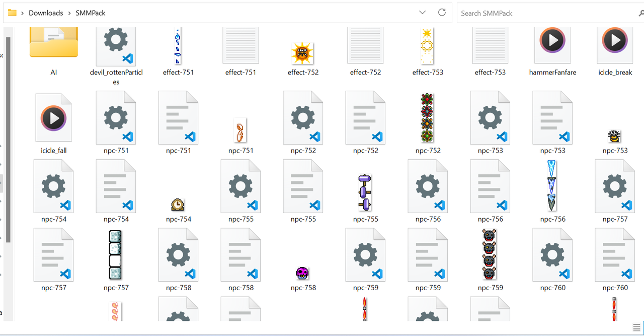Select the npc-758 VS Code text document
Image resolution: width=644 pixels, height=336 pixels.
241,255
